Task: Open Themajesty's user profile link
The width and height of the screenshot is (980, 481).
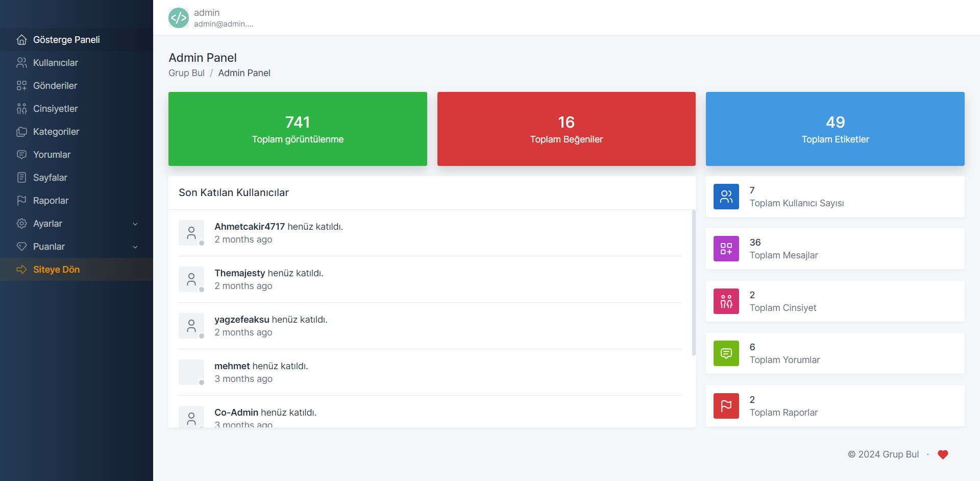Action: tap(239, 273)
